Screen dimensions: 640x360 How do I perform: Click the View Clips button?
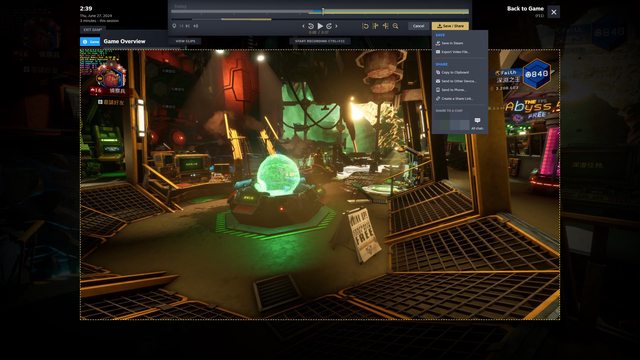click(185, 41)
